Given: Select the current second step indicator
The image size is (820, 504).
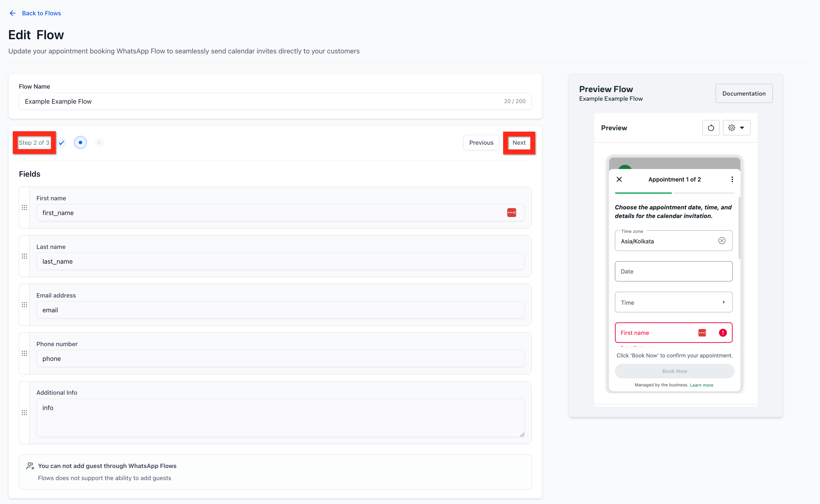Looking at the screenshot, I should [80, 143].
